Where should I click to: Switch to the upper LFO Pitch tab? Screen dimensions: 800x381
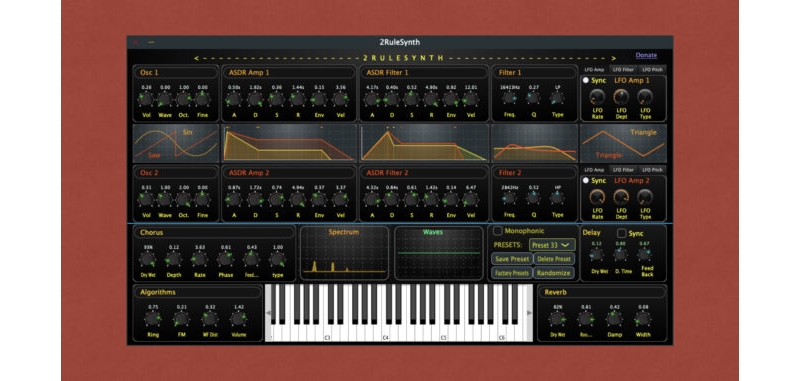click(x=652, y=69)
